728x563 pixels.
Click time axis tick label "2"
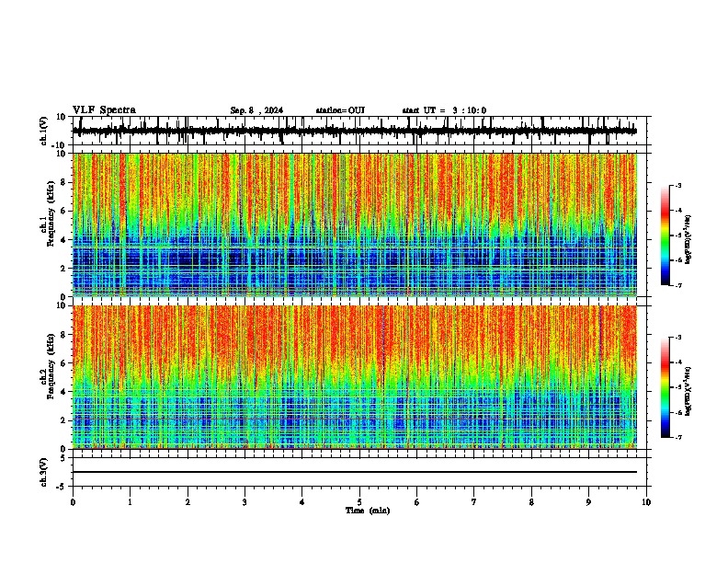[x=188, y=502]
